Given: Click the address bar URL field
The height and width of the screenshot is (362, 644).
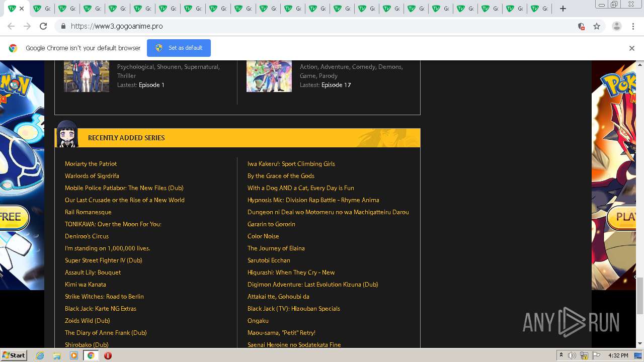Looking at the screenshot, I should tap(322, 26).
